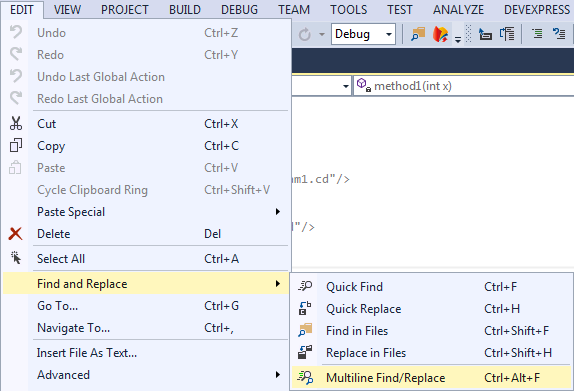Choose Go To... menu entry
The width and height of the screenshot is (574, 391).
pos(146,306)
